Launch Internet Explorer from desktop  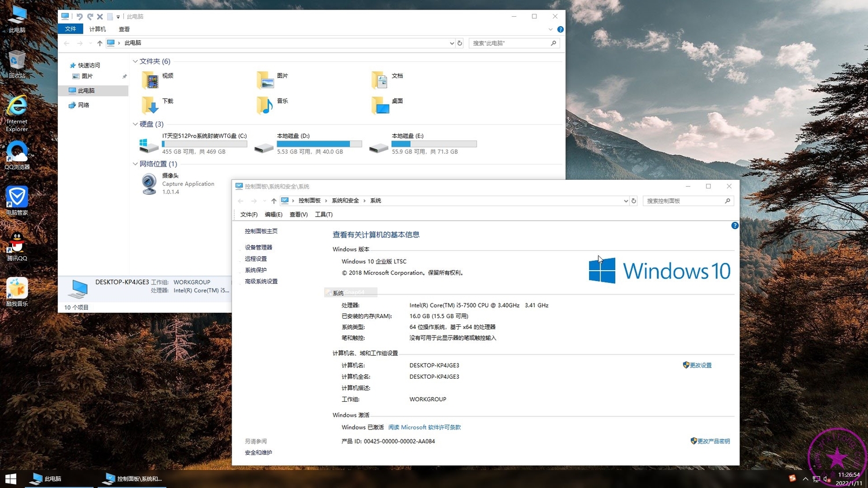(17, 113)
